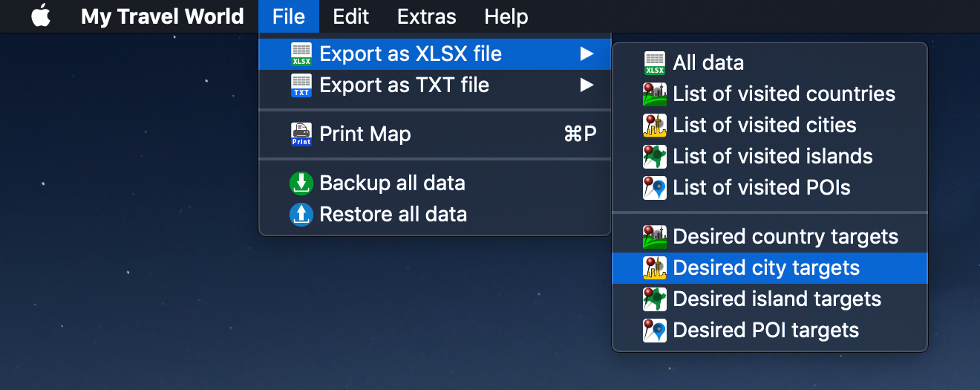Click the XLSX icon beside Export as XLSX file
Screen dimensions: 980x390
tap(301, 54)
